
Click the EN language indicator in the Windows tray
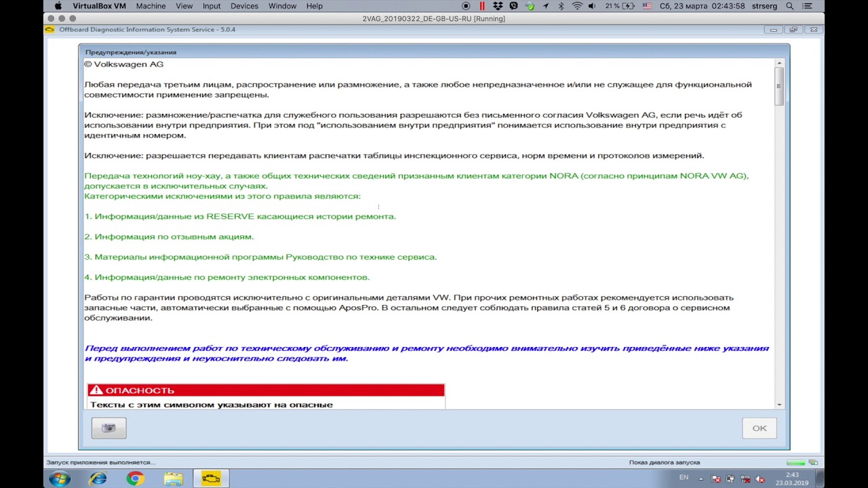[x=684, y=478]
